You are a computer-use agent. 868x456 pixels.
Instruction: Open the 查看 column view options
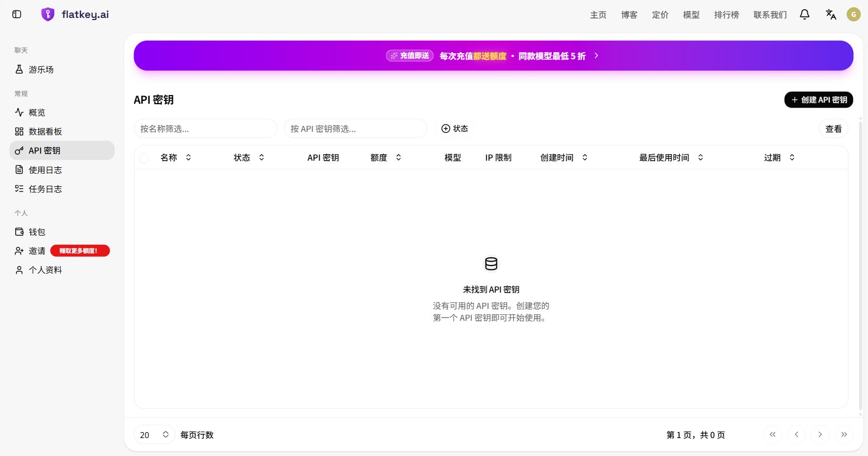coord(833,129)
